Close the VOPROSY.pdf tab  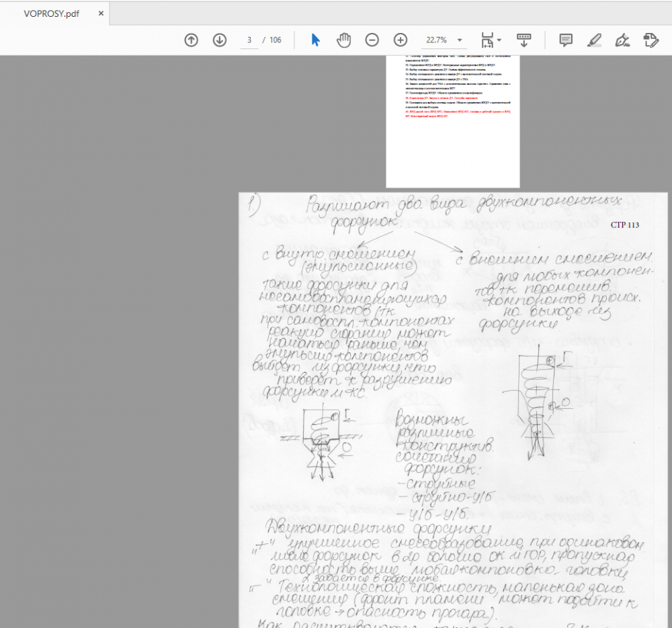point(101,13)
